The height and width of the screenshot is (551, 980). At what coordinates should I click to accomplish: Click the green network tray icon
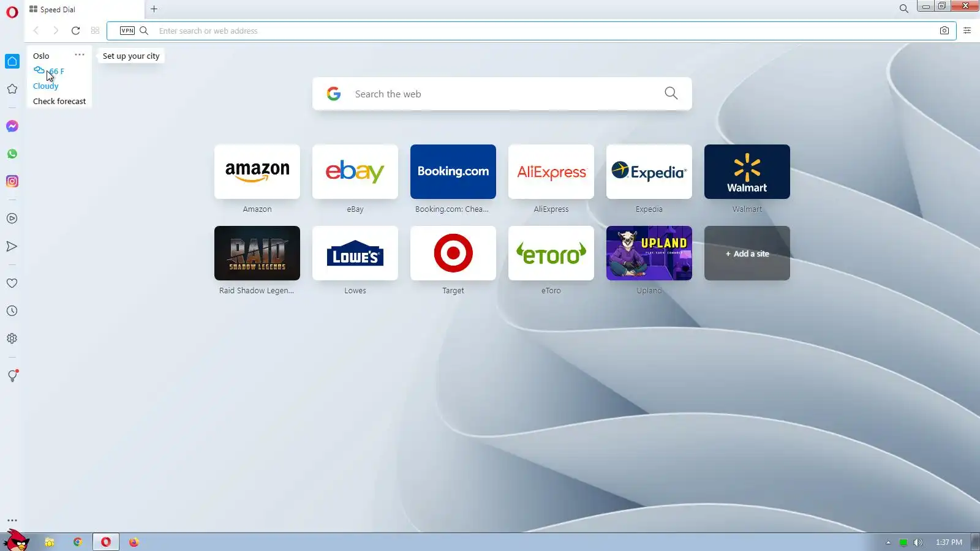(x=903, y=542)
